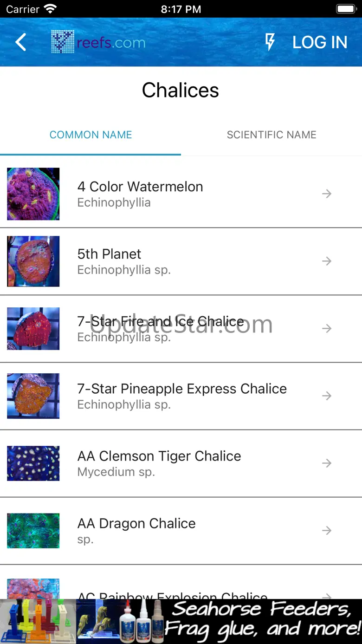Image resolution: width=362 pixels, height=644 pixels.
Task: Tap the reefs.com logo
Action: tap(98, 42)
